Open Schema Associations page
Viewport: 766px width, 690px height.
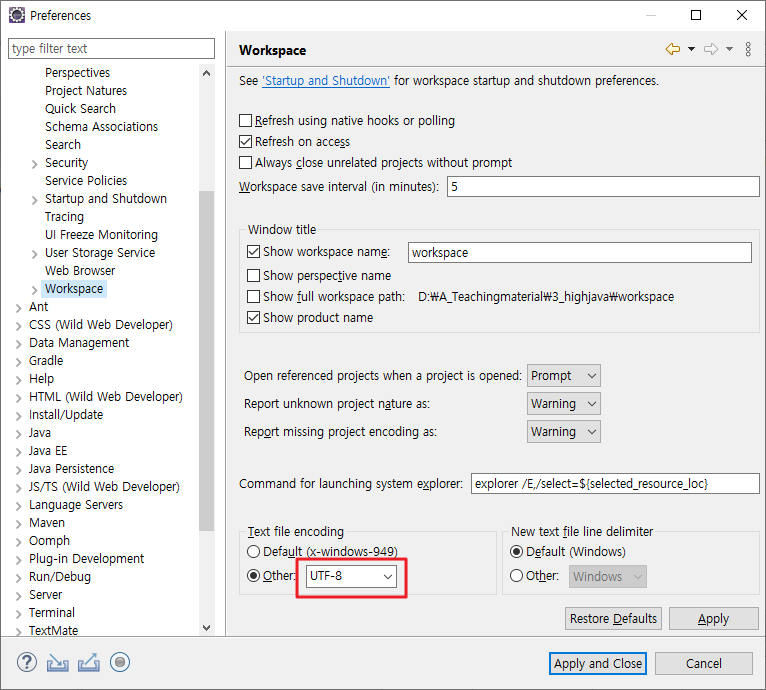[102, 127]
